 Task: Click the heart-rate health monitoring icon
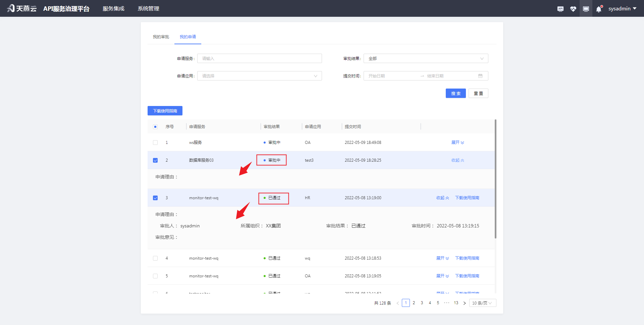point(573,8)
